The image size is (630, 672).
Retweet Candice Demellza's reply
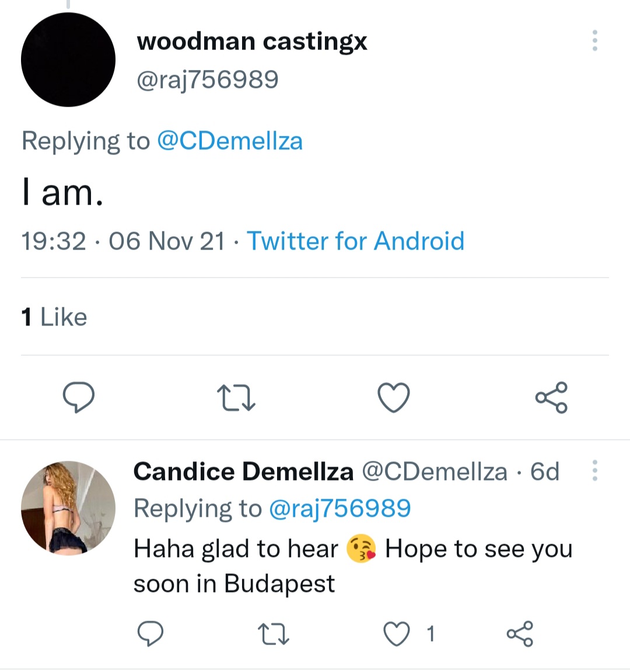tap(274, 634)
